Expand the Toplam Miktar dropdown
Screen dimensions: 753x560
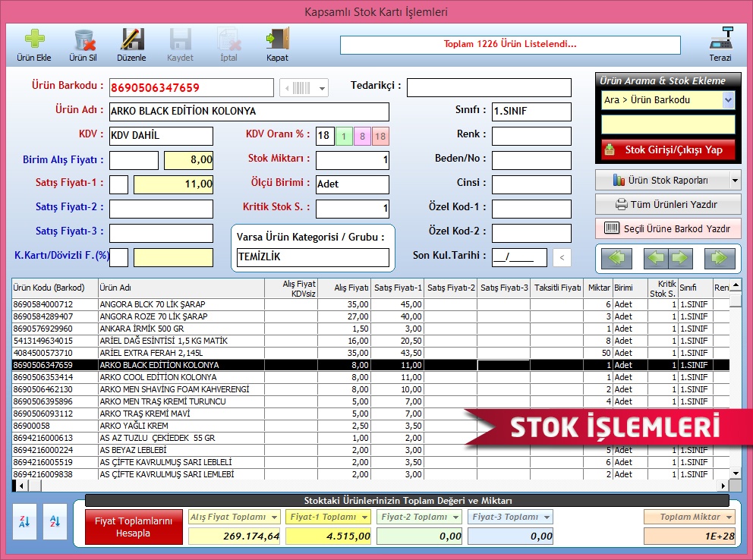729,518
